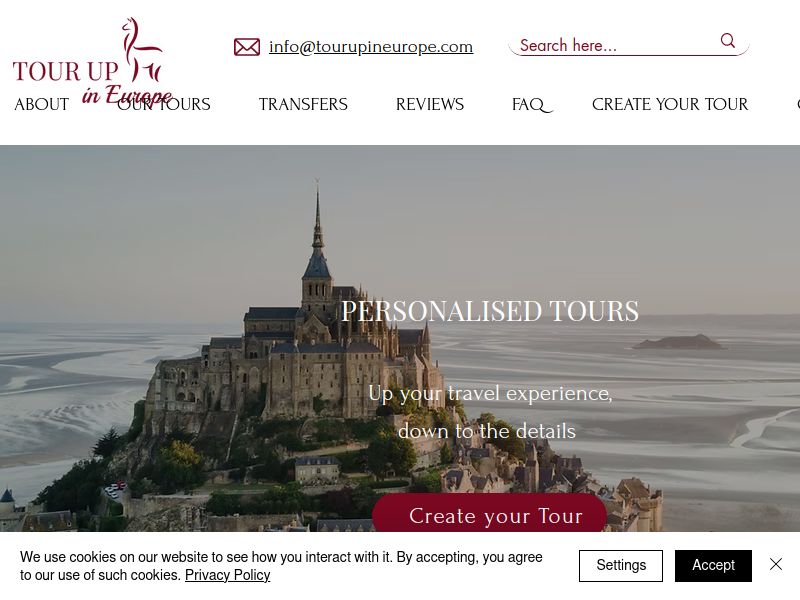Open CREATE YOUR TOUR in navigation

(670, 104)
